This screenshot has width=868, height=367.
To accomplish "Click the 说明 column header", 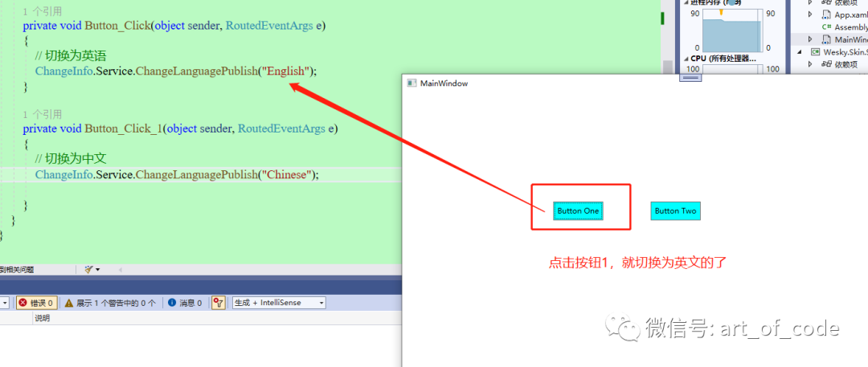I will (x=42, y=318).
